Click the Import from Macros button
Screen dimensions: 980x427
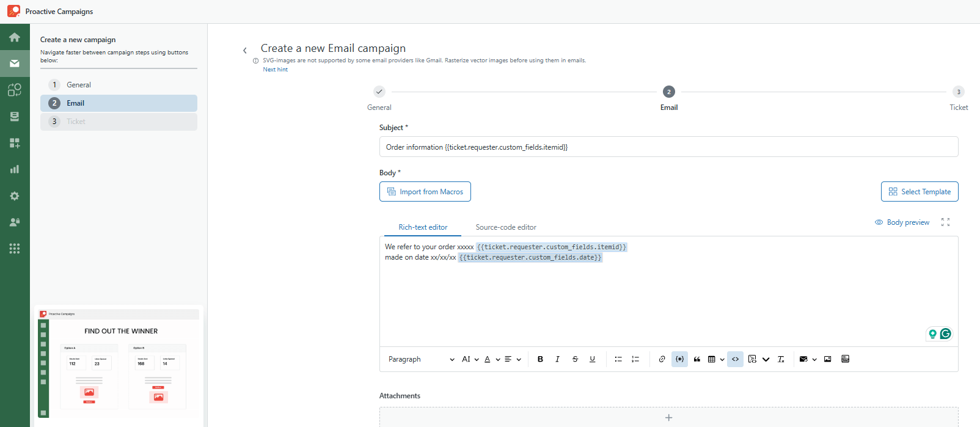pos(425,192)
